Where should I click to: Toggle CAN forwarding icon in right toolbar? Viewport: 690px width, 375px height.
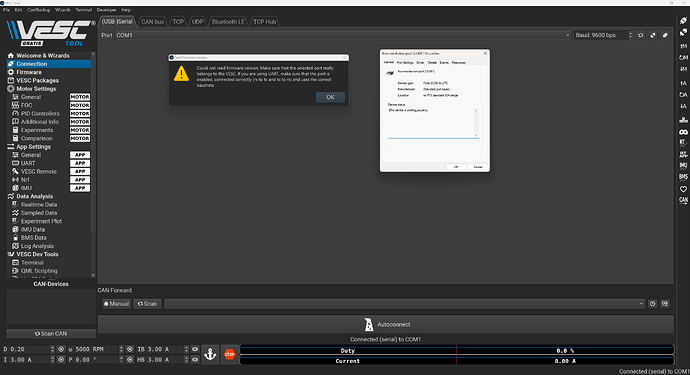[x=683, y=200]
